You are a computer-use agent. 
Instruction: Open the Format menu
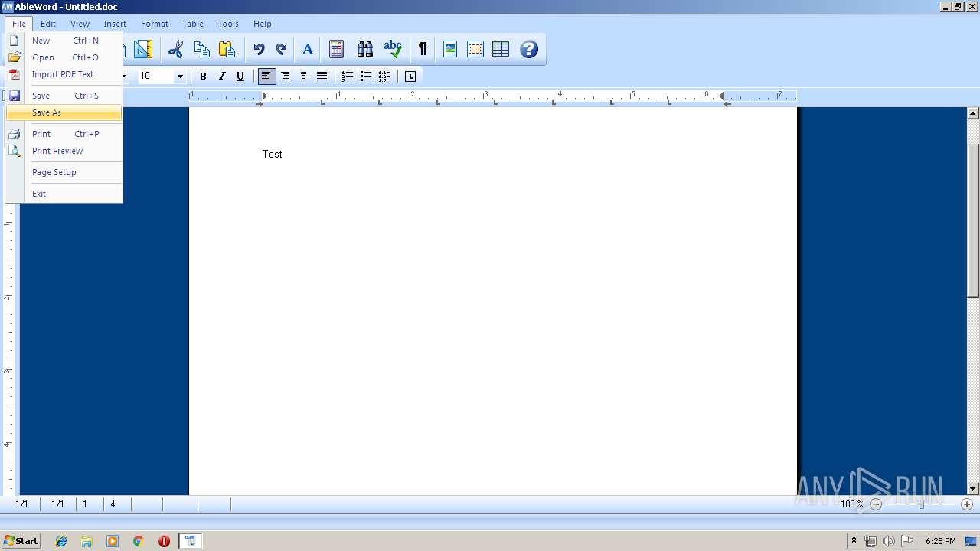pos(155,24)
